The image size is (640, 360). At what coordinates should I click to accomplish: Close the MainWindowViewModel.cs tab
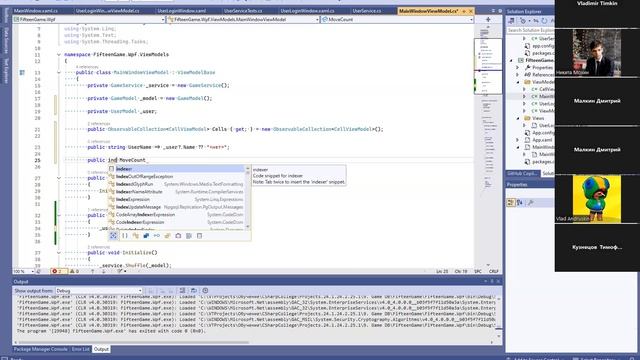coord(471,11)
